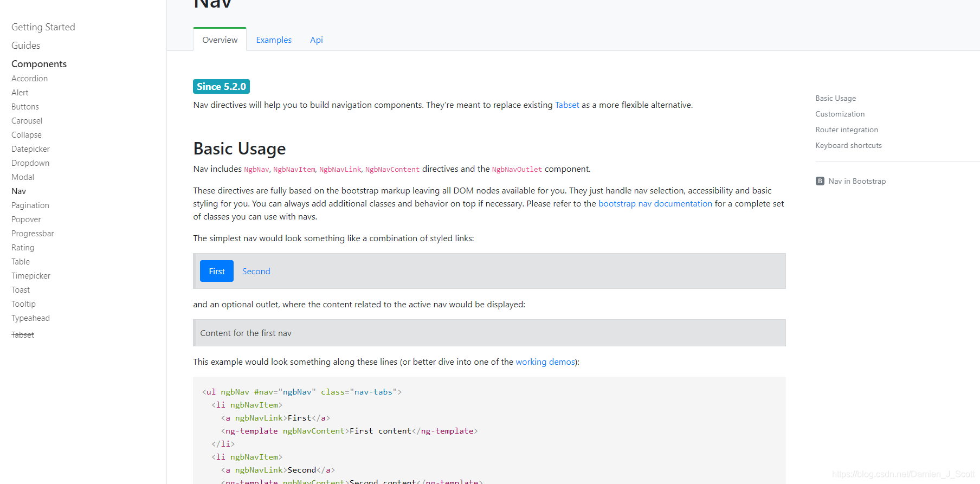Open Rating component page
The width and height of the screenshot is (980, 484).
tap(23, 248)
